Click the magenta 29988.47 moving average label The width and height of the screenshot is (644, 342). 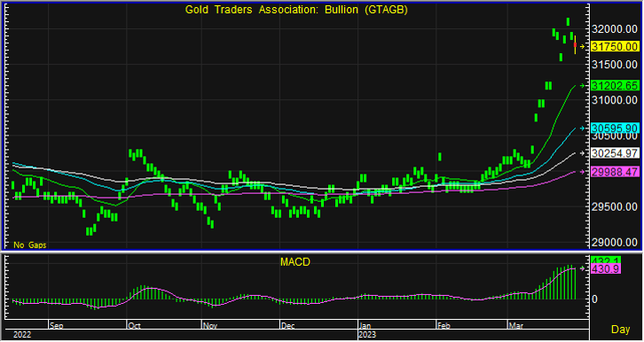pos(615,171)
